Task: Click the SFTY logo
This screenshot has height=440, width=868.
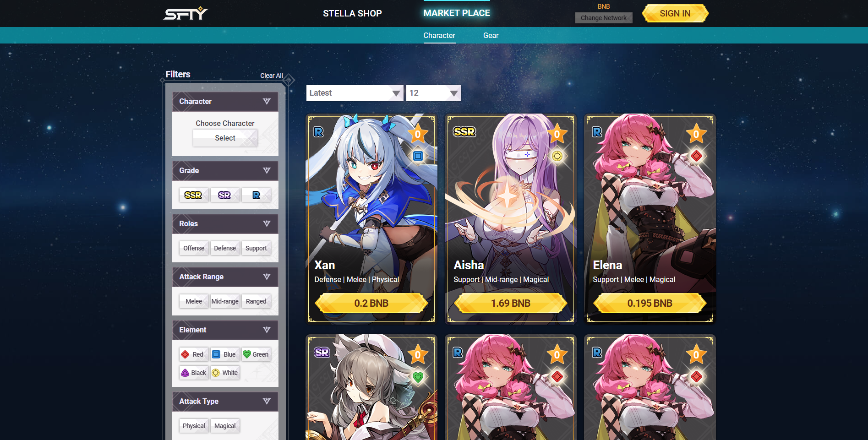Action: 186,13
